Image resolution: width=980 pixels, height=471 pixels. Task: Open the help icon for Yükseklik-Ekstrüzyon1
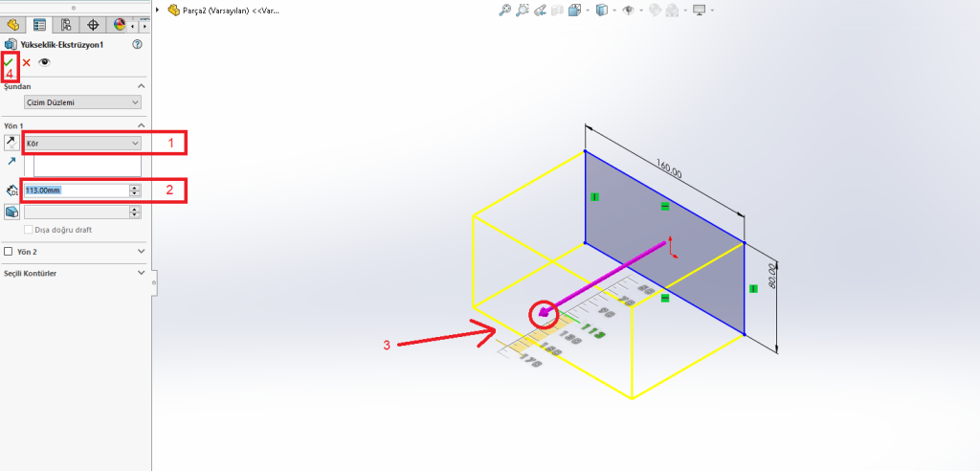[x=138, y=44]
